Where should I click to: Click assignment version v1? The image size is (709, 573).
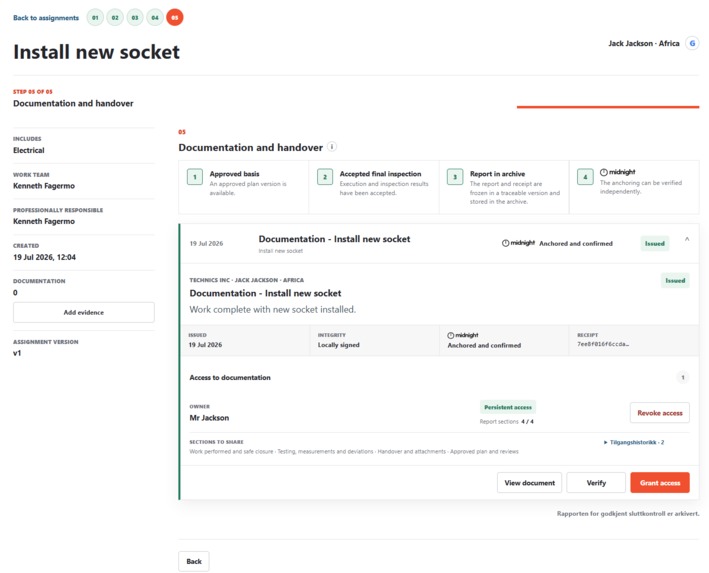click(x=17, y=353)
